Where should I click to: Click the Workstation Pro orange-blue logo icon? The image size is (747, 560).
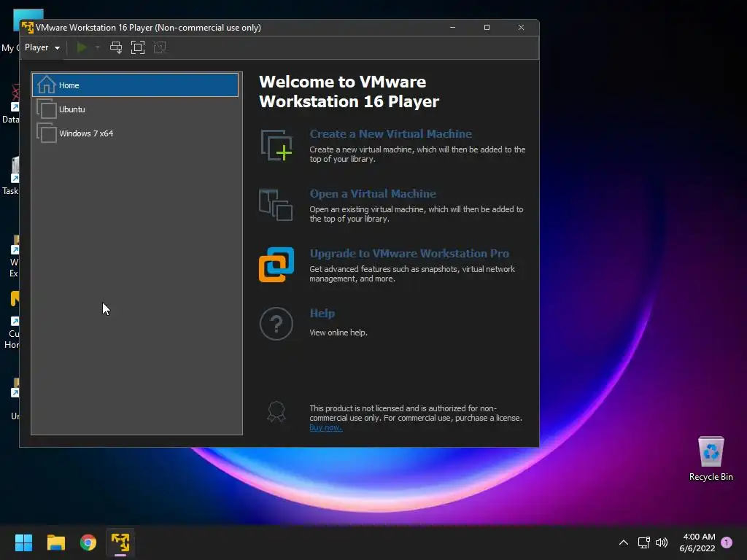click(x=276, y=264)
